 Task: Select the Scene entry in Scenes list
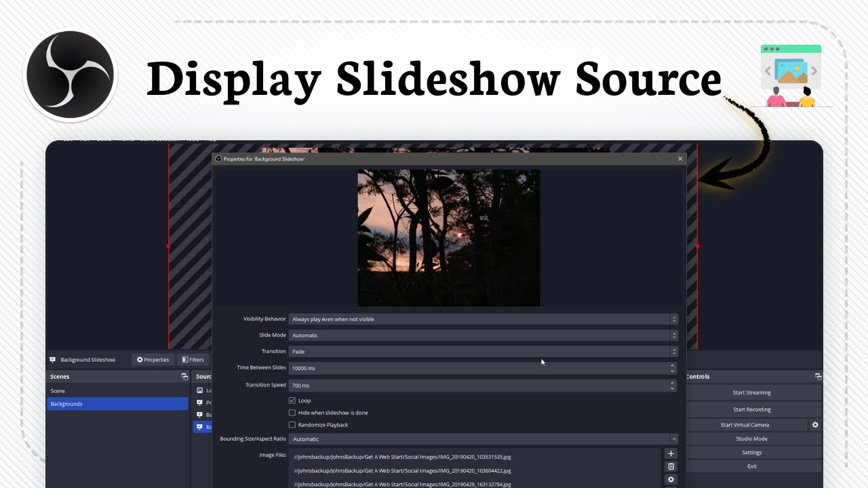(x=117, y=391)
